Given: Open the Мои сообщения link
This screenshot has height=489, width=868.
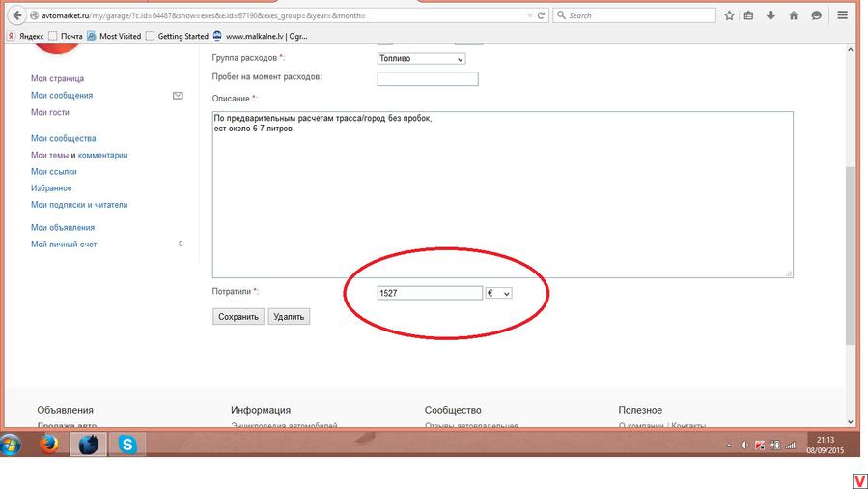Looking at the screenshot, I should click(x=62, y=96).
